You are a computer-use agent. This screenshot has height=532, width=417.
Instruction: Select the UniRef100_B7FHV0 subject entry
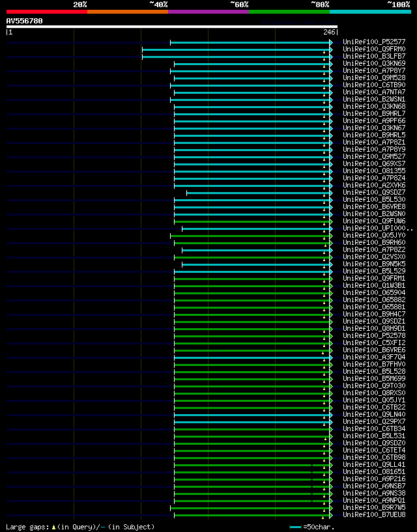pyautogui.click(x=374, y=364)
